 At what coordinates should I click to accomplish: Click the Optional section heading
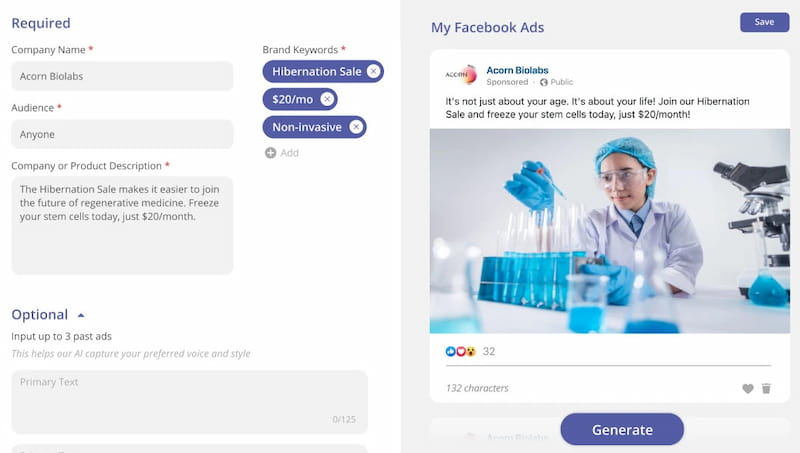point(40,315)
